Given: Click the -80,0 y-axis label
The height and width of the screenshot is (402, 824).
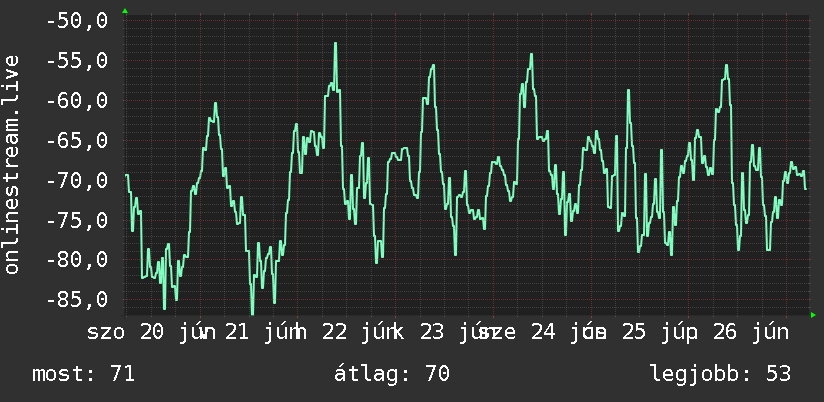Looking at the screenshot, I should [77, 260].
